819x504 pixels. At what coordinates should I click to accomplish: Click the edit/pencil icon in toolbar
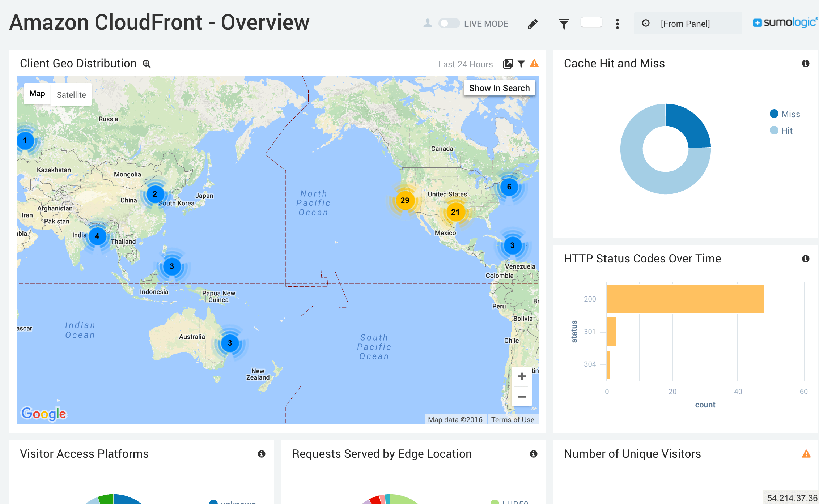(532, 24)
